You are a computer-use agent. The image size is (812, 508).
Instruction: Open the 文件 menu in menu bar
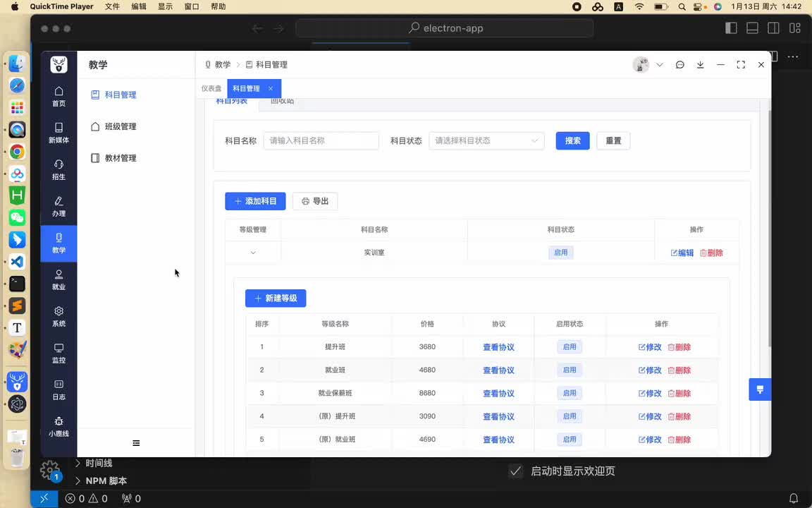tap(112, 6)
